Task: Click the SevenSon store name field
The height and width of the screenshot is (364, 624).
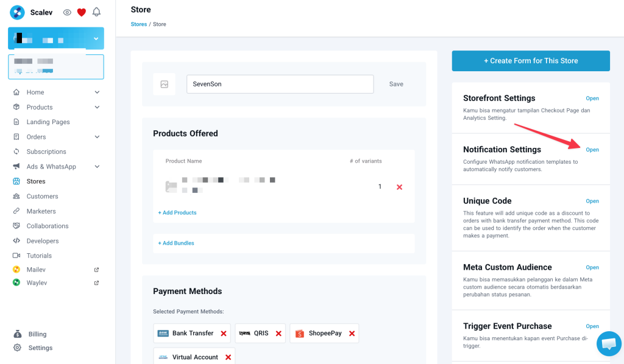Action: [x=280, y=84]
